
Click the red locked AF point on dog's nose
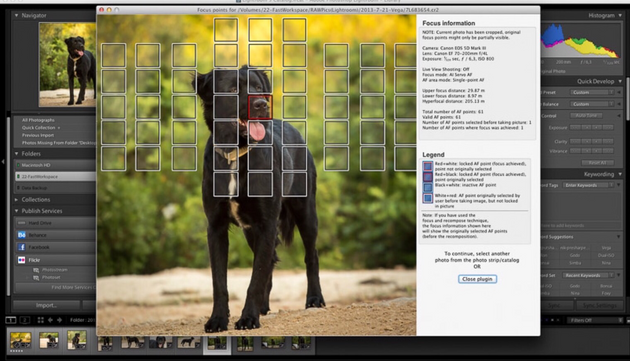click(260, 107)
